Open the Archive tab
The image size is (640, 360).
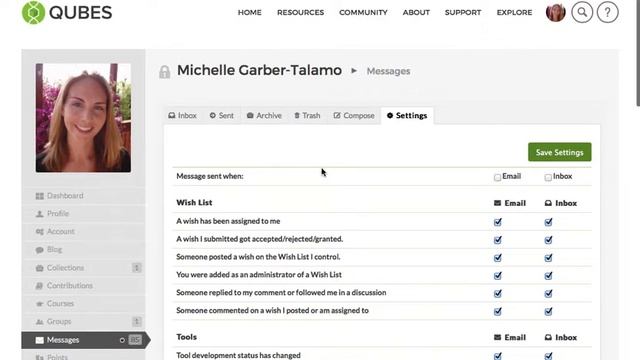(x=264, y=116)
